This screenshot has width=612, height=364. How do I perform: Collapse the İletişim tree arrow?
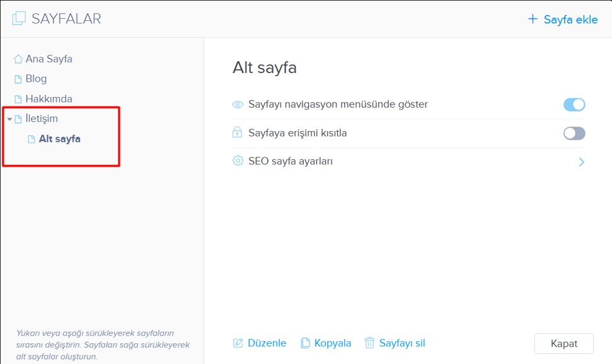click(9, 119)
